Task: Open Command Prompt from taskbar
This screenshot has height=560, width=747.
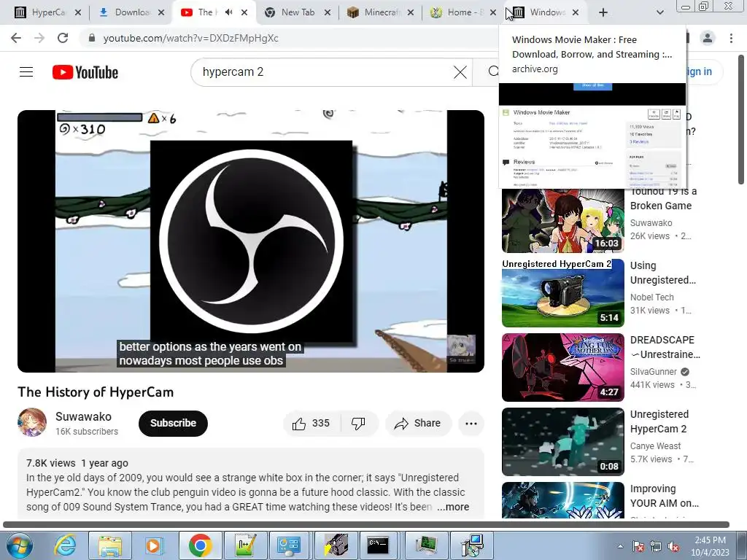Action: (379, 545)
